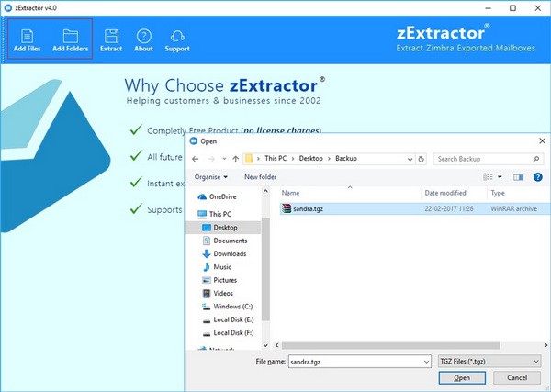
Task: Click the Cancel button
Action: pyautogui.click(x=516, y=378)
